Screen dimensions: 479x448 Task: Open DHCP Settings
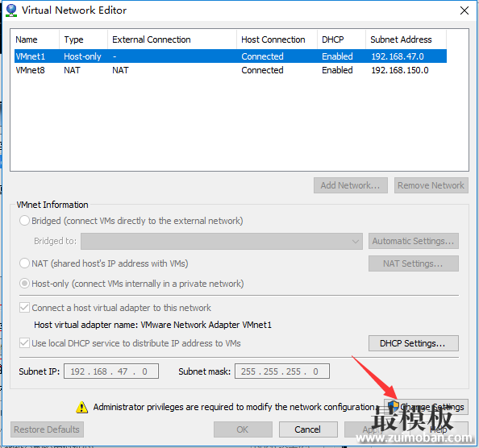(x=414, y=343)
